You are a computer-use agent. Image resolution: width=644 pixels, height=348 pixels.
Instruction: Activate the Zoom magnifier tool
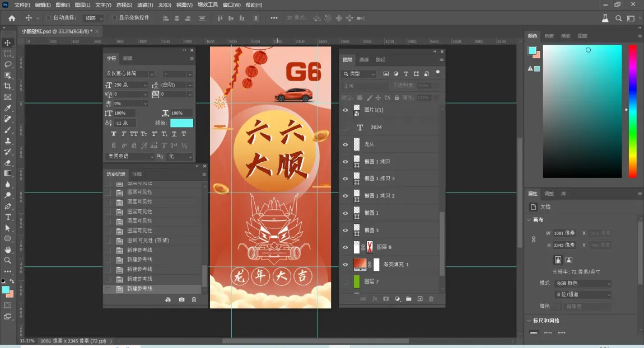pos(8,260)
